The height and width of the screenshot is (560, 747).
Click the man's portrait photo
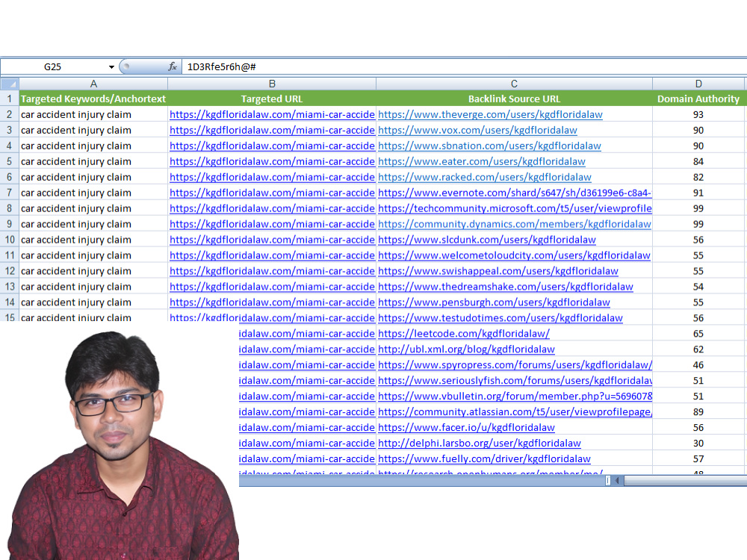point(122,445)
